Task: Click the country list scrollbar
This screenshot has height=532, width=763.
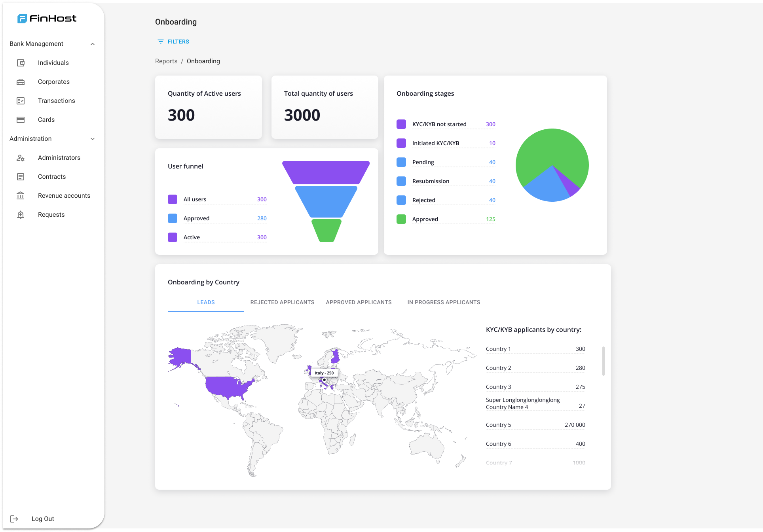Action: point(603,361)
